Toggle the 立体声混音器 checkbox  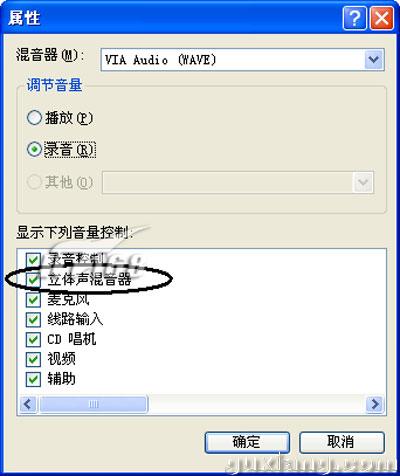point(33,279)
